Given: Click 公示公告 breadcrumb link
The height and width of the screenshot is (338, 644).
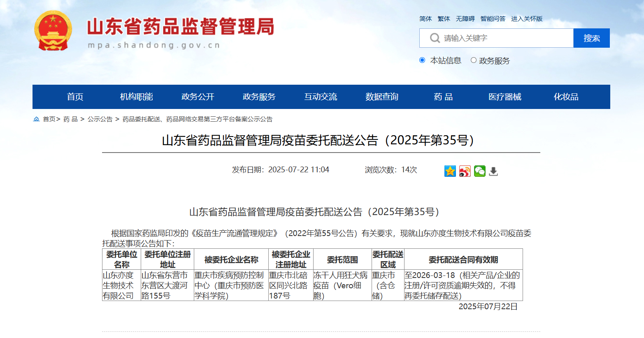Looking at the screenshot, I should 100,119.
